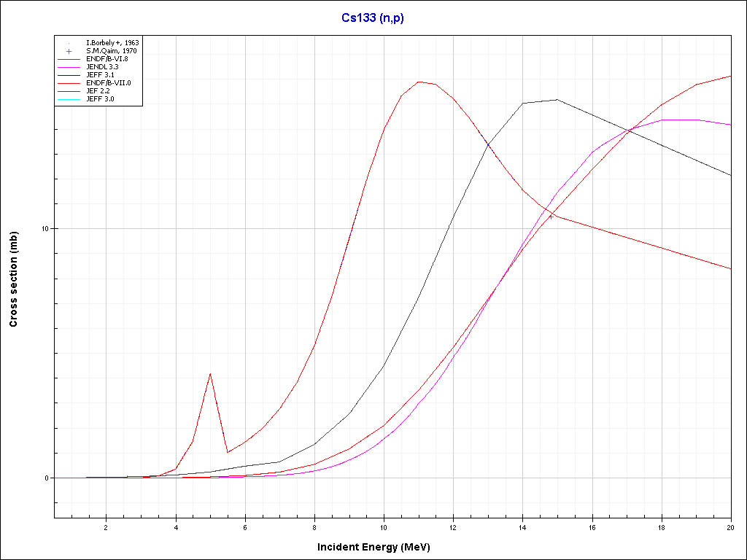Click the Incident Energy (MeV) axis label

(379, 547)
